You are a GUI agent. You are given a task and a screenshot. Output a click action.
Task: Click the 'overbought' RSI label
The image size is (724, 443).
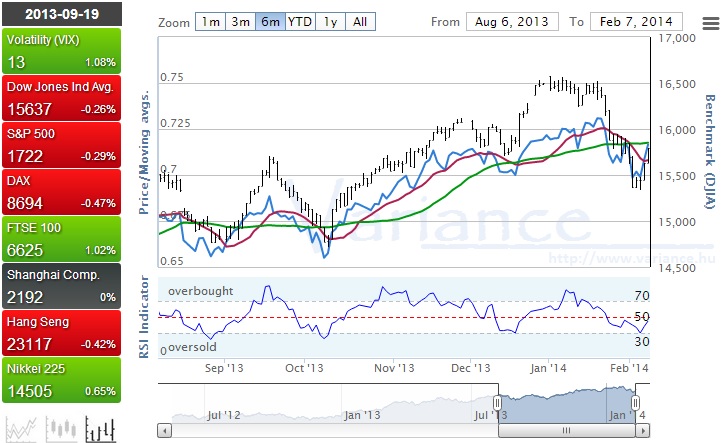(201, 291)
